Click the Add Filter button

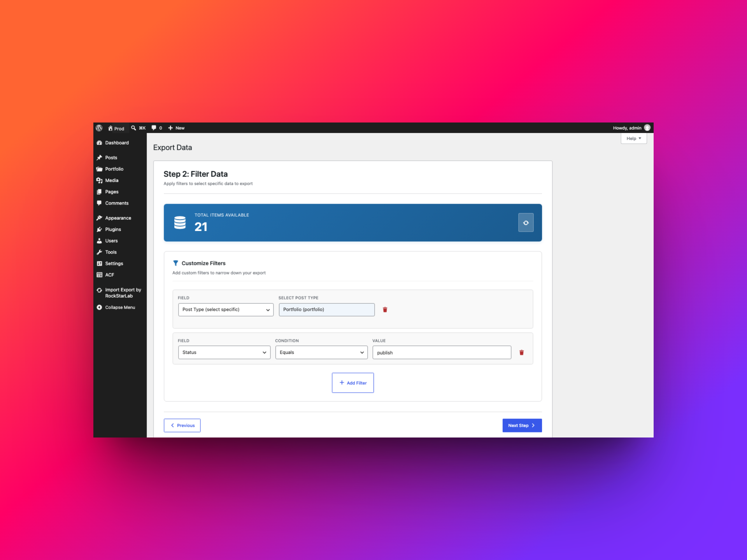[x=352, y=383]
